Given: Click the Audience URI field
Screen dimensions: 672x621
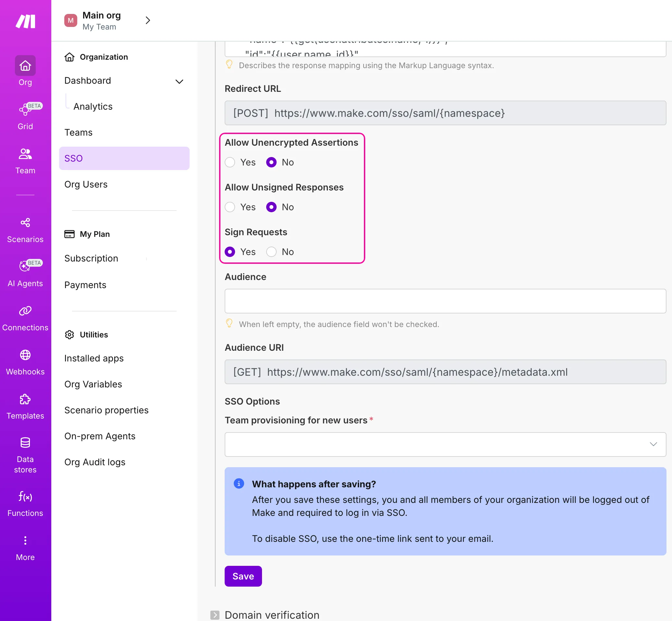Looking at the screenshot, I should [445, 372].
